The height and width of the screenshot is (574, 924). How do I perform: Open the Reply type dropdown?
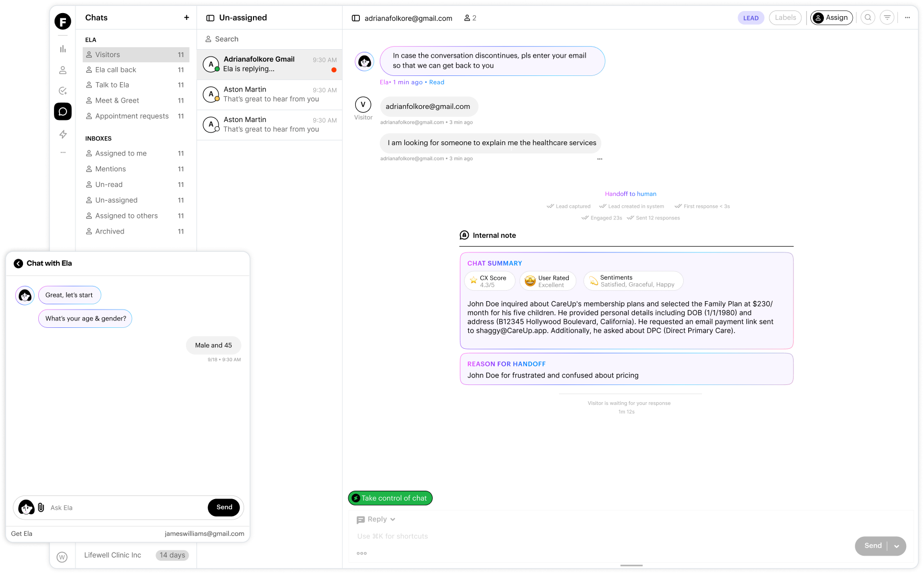click(376, 520)
